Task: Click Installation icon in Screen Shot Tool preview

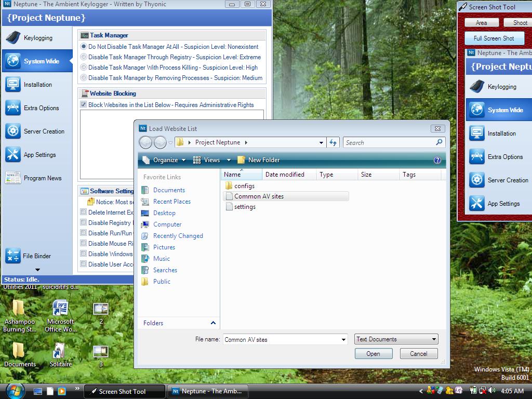Action: [x=477, y=134]
